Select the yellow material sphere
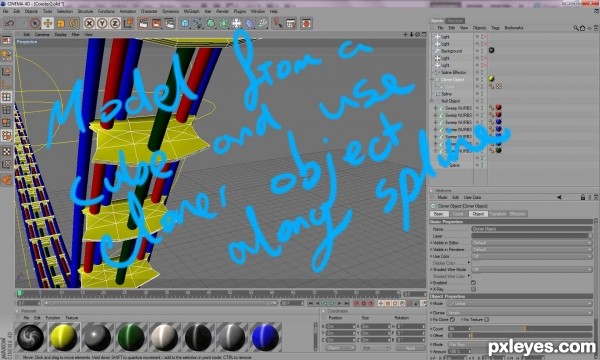This screenshot has height=360, width=600. click(x=64, y=337)
